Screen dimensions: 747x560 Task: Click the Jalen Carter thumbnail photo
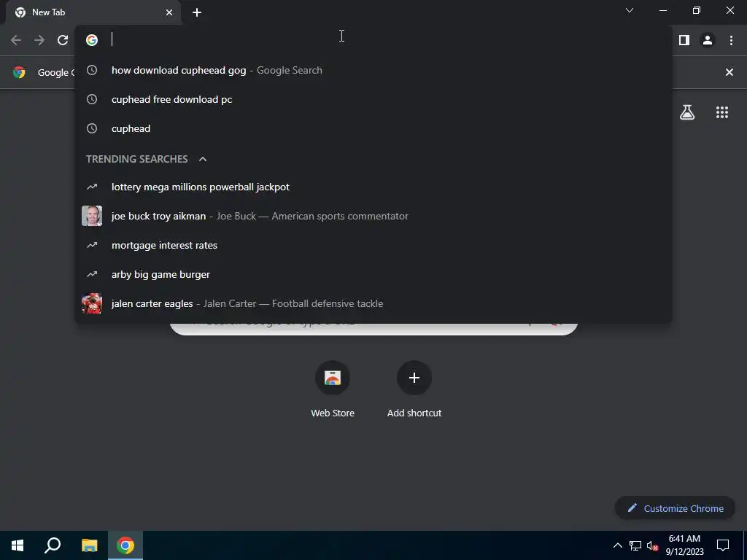tap(92, 304)
